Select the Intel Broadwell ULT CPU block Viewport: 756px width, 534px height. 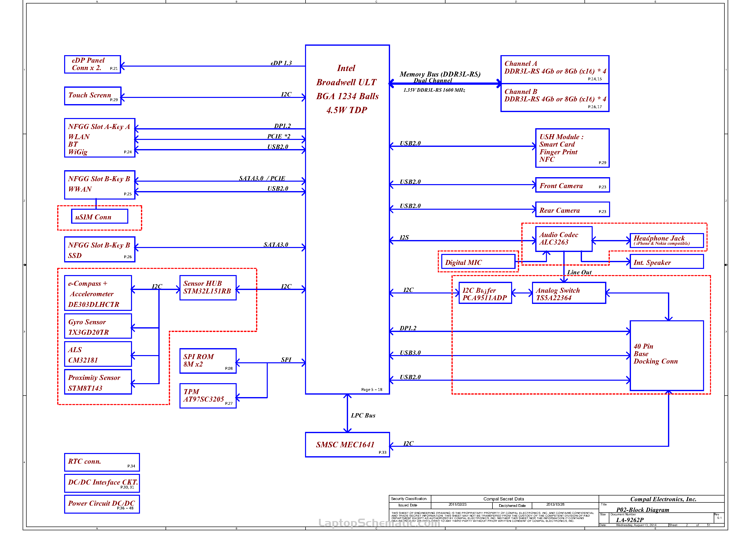pos(348,220)
